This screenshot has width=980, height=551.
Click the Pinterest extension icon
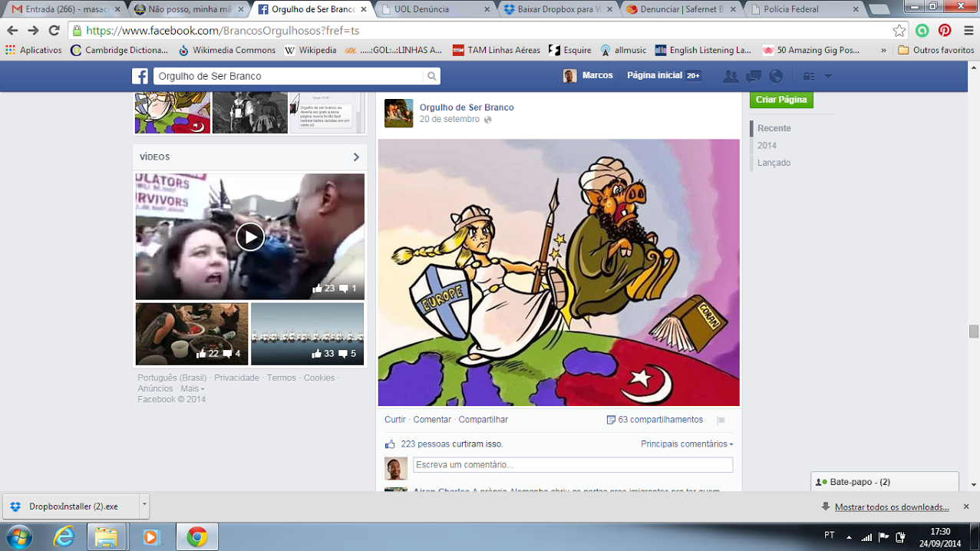pyautogui.click(x=945, y=31)
